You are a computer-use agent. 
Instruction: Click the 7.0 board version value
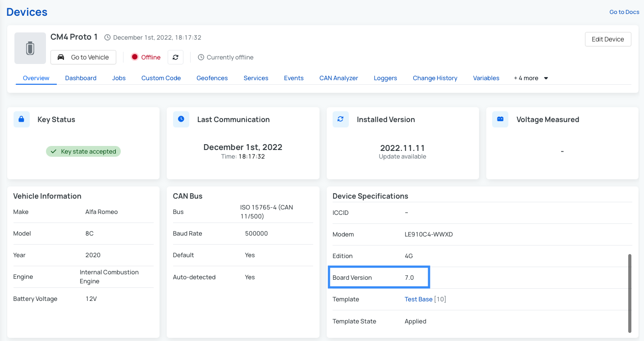(409, 277)
